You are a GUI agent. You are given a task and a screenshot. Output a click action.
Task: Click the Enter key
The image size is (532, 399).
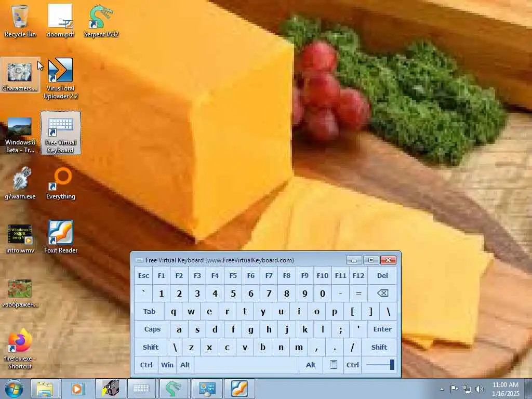tap(382, 329)
